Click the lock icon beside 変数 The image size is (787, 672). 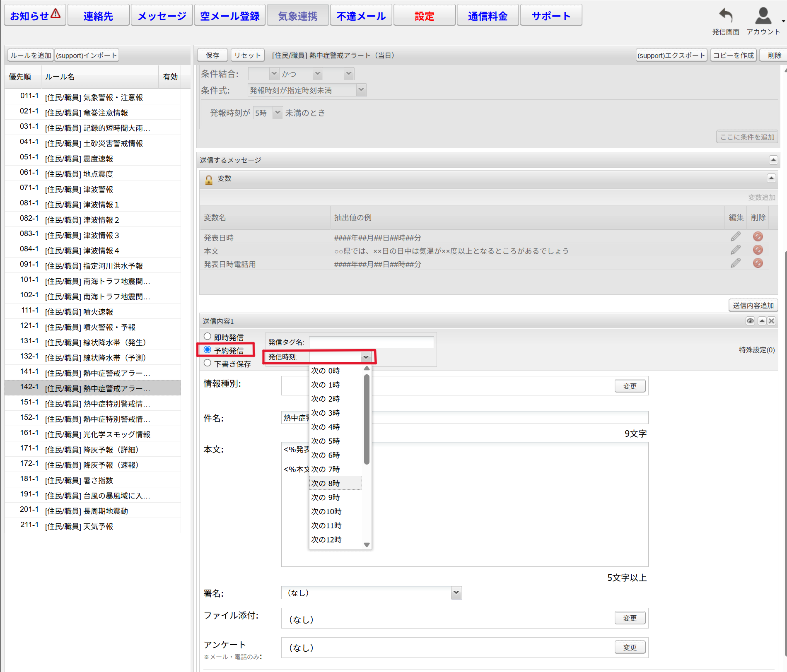tap(209, 179)
